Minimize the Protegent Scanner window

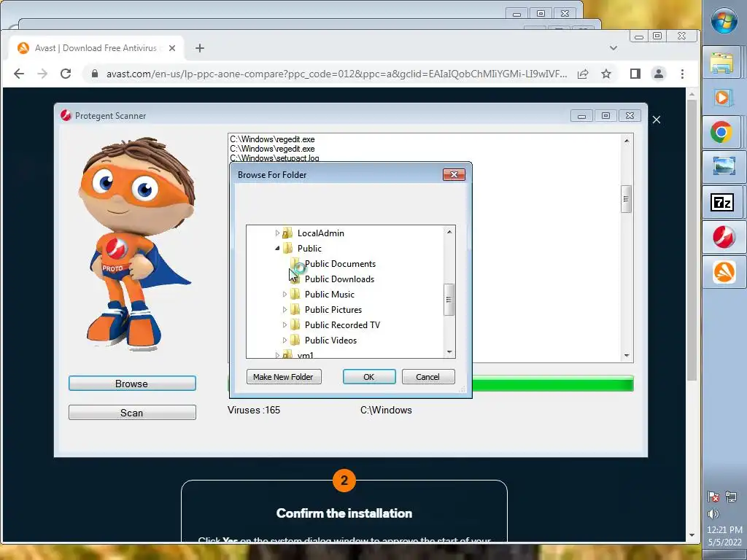(x=581, y=116)
